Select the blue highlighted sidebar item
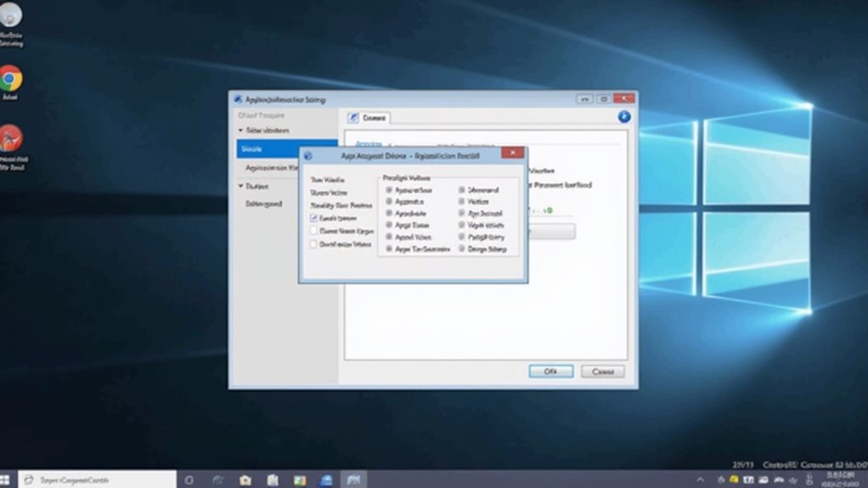This screenshot has width=868, height=488. coord(287,149)
